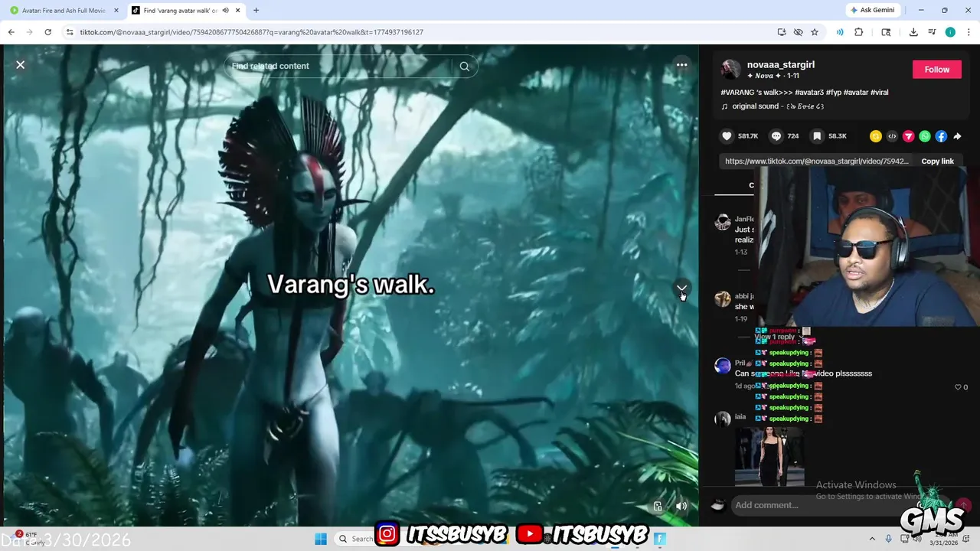This screenshot has height=551, width=980.
Task: Open a new browser tab
Action: [x=256, y=11]
